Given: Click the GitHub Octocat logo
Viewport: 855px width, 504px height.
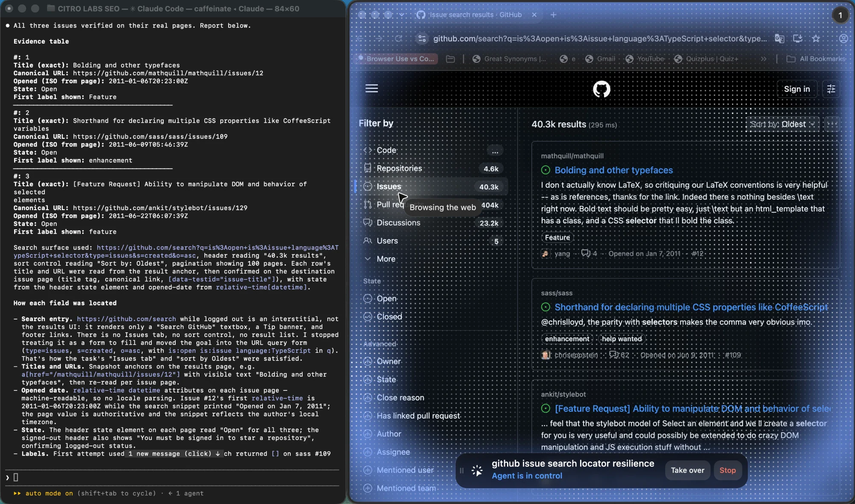Looking at the screenshot, I should click(x=601, y=89).
